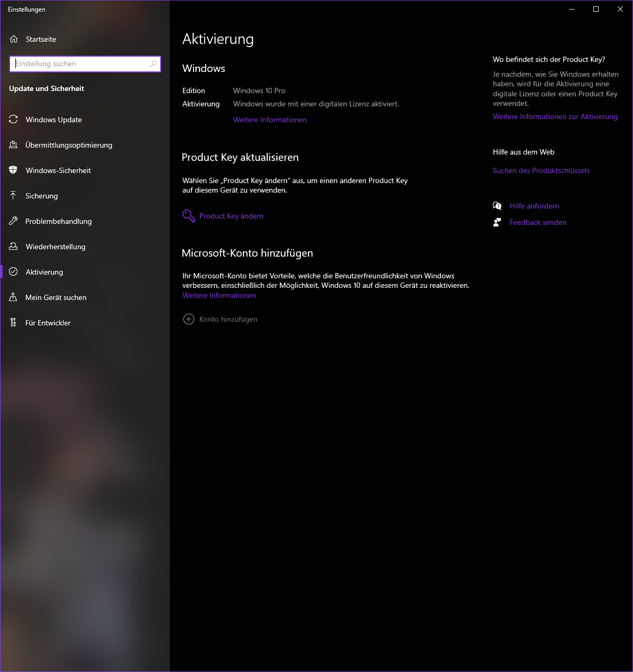
Task: Open Weitere Informationen zur Aktivierung link
Action: (x=555, y=117)
